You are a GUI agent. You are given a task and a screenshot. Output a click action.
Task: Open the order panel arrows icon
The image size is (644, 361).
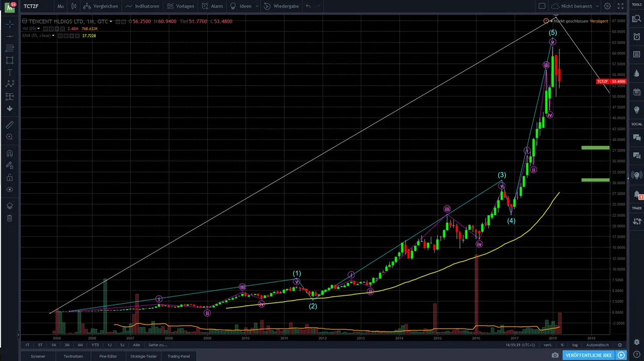click(x=636, y=221)
